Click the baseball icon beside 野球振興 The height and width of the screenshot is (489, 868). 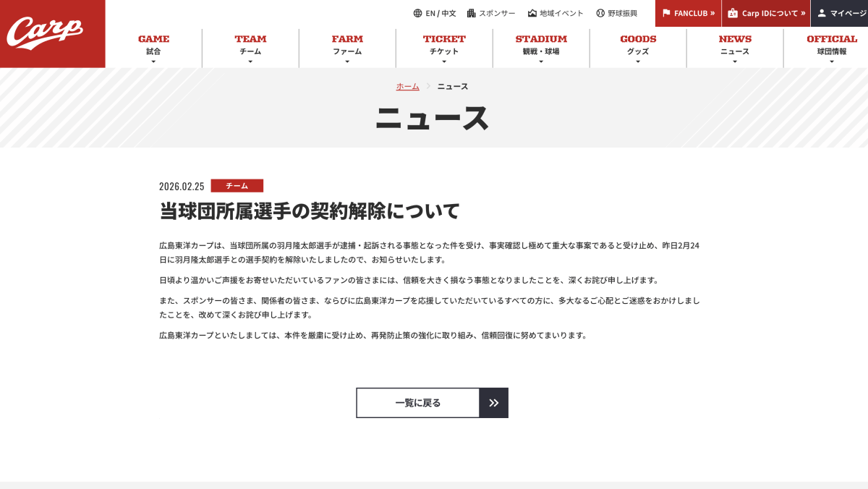click(600, 13)
